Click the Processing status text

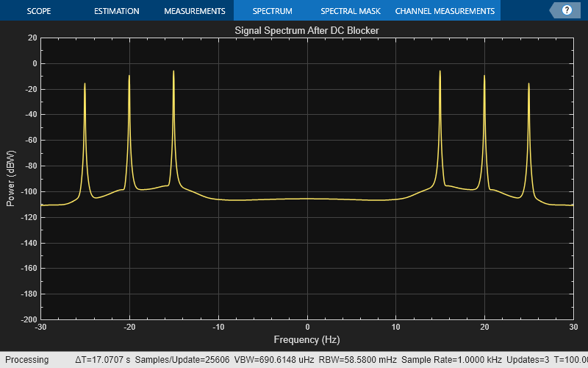click(26, 360)
